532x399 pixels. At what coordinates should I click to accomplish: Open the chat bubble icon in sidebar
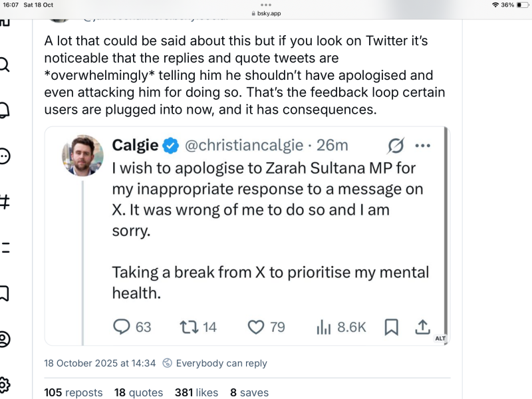tap(4, 156)
